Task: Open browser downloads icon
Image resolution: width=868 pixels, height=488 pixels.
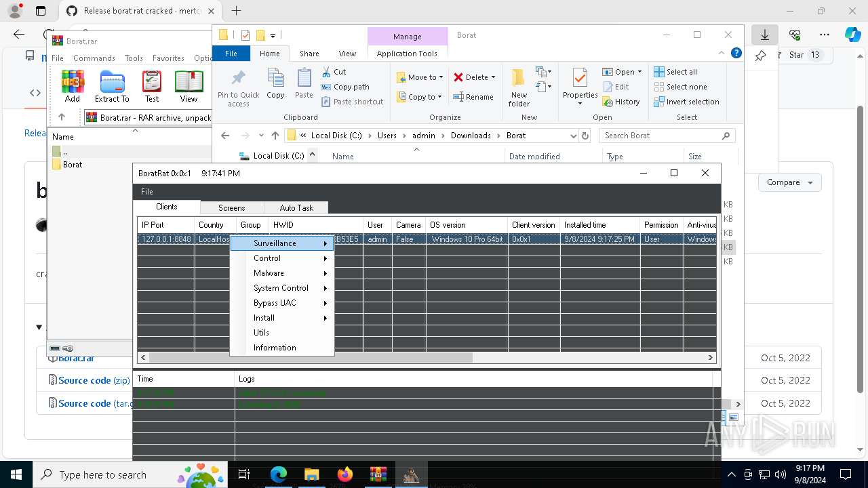Action: 765,35
